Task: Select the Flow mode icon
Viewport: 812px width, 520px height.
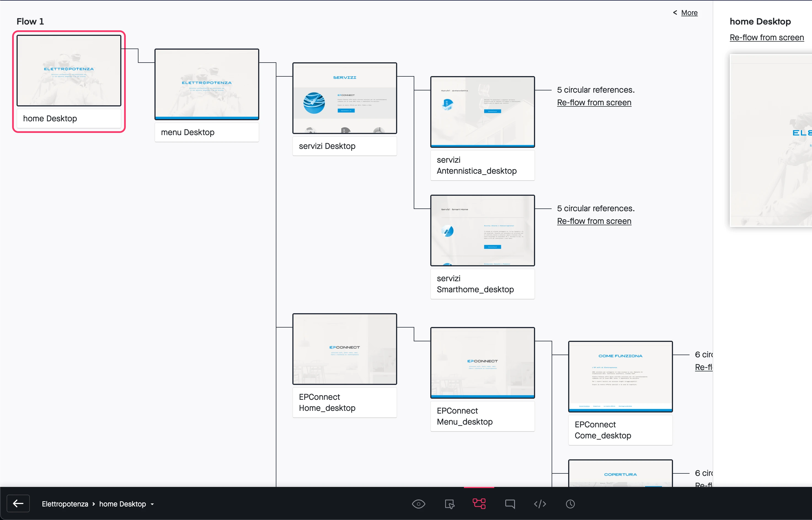Action: tap(479, 504)
